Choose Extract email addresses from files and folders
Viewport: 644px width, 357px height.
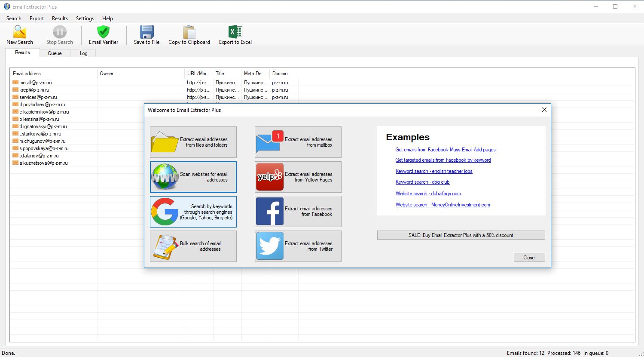coord(193,142)
